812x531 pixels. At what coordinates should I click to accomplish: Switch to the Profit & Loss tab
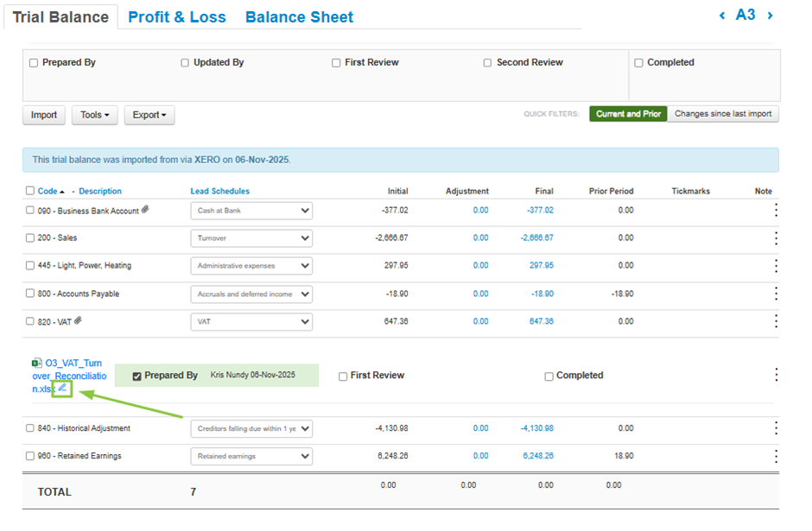pos(176,17)
